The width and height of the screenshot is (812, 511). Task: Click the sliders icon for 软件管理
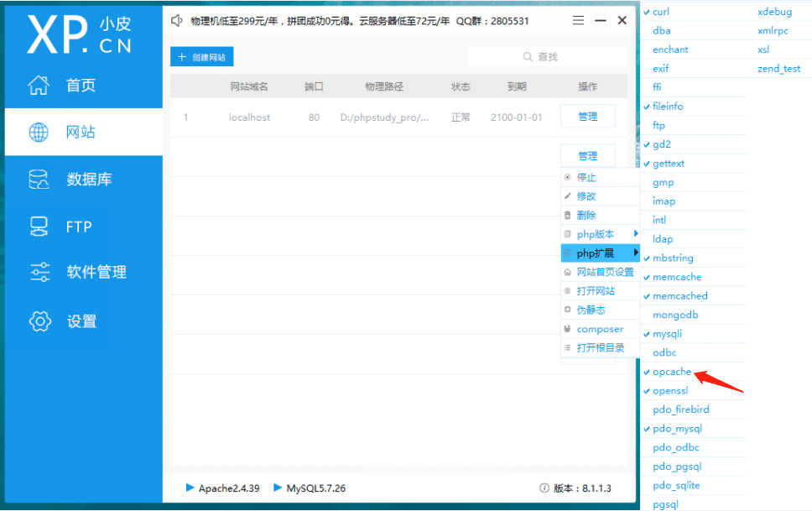tap(39, 273)
